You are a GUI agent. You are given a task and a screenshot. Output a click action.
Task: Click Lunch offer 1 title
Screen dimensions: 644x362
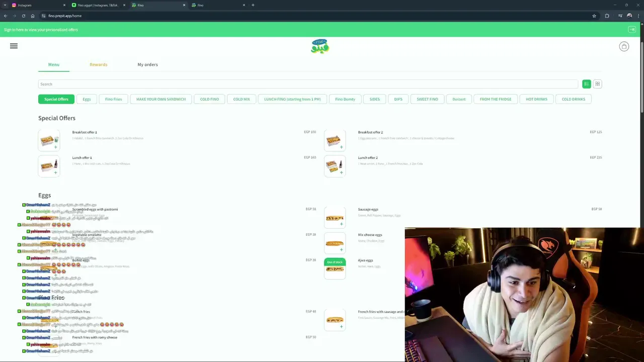click(82, 158)
